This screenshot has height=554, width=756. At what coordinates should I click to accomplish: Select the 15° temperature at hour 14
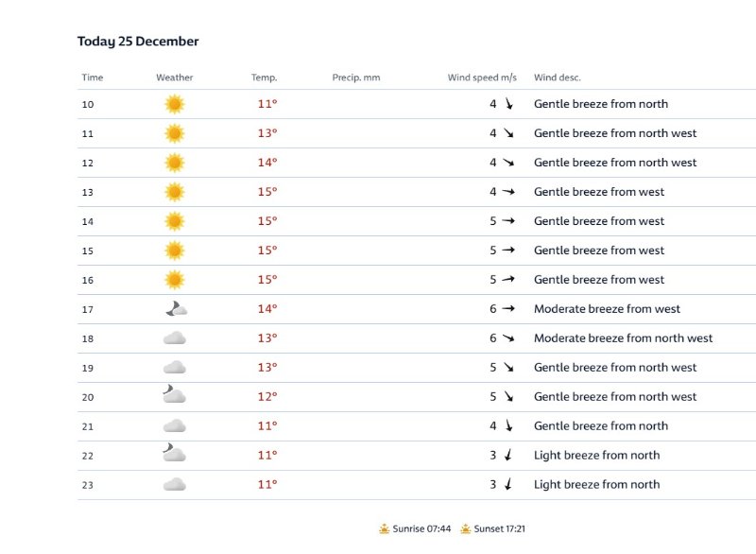tap(267, 221)
